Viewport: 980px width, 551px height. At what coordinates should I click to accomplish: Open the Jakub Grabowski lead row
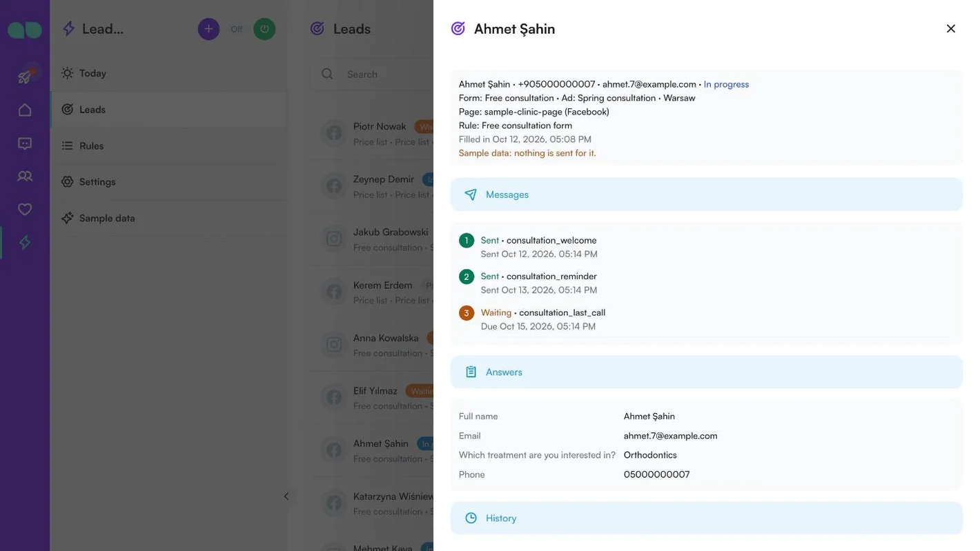[x=373, y=239]
